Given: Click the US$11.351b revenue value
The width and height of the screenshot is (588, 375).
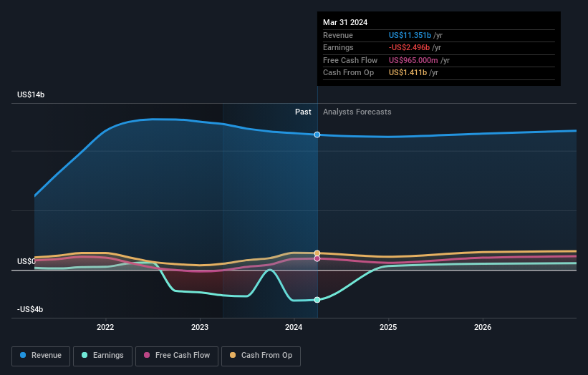Looking at the screenshot, I should click(410, 35).
